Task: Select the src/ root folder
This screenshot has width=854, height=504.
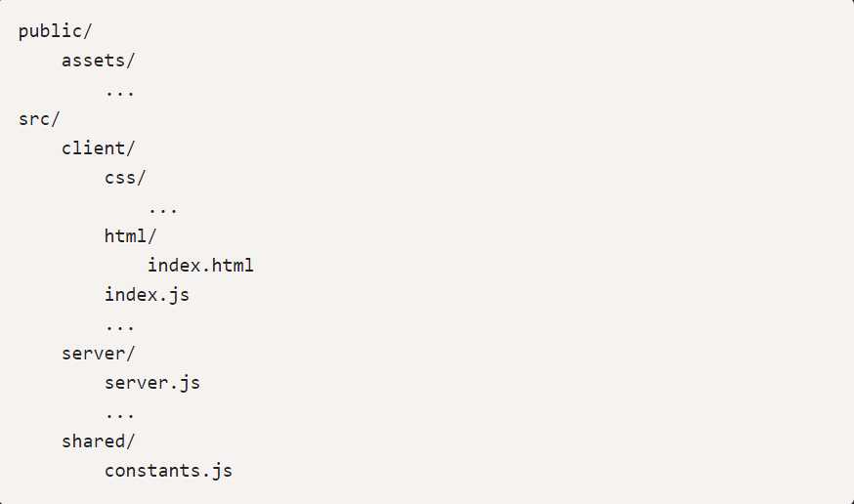Action: tap(39, 118)
